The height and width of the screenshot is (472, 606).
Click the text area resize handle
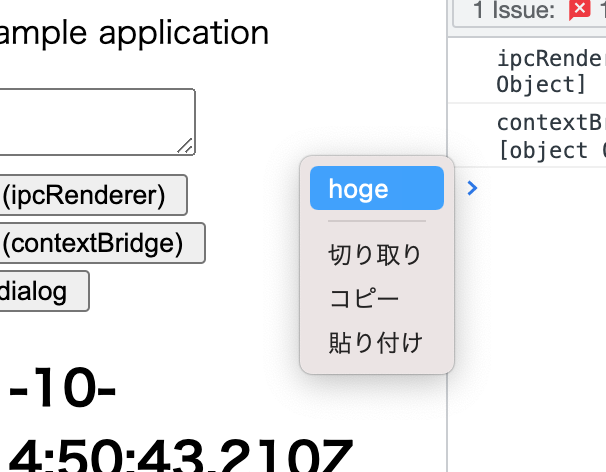[185, 147]
